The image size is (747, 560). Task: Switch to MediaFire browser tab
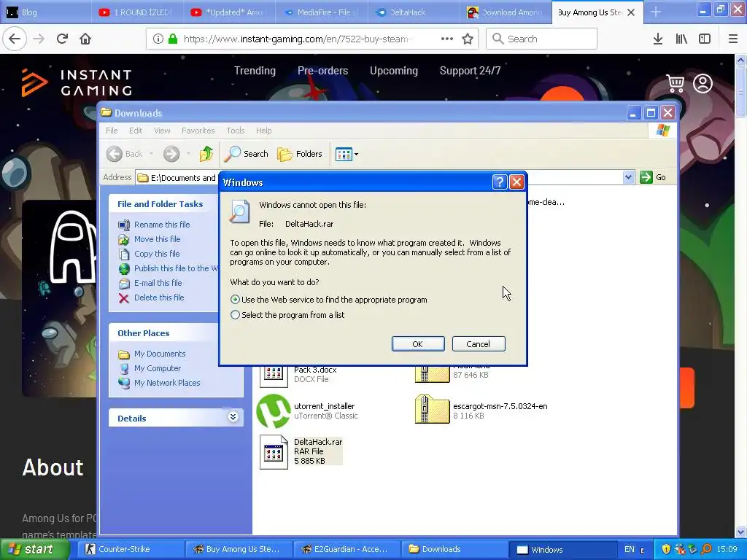(x=321, y=12)
